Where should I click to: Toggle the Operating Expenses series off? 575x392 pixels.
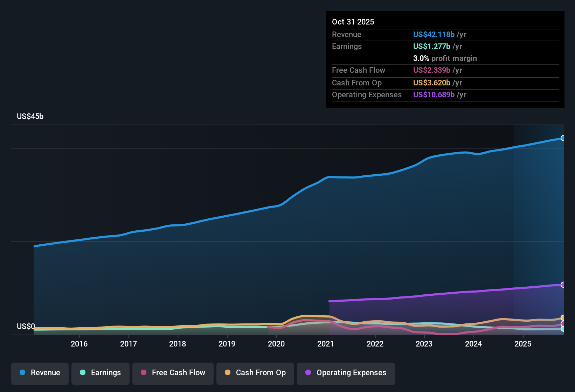coord(346,373)
